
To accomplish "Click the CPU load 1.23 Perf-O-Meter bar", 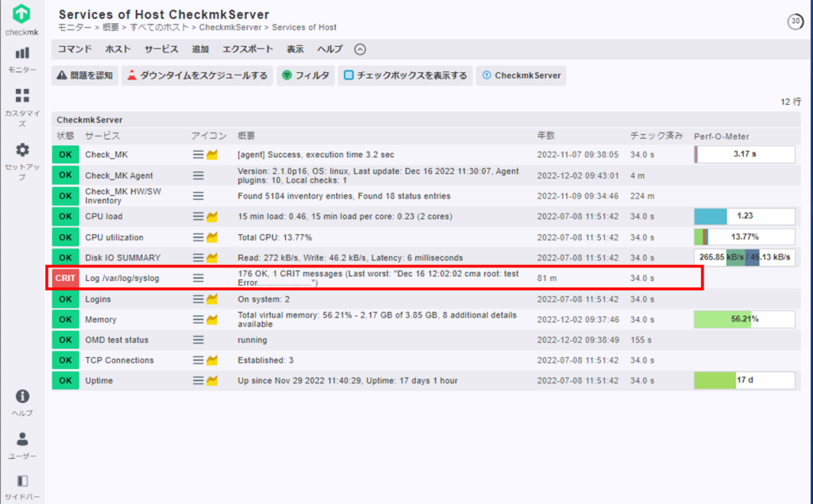I will pyautogui.click(x=745, y=216).
